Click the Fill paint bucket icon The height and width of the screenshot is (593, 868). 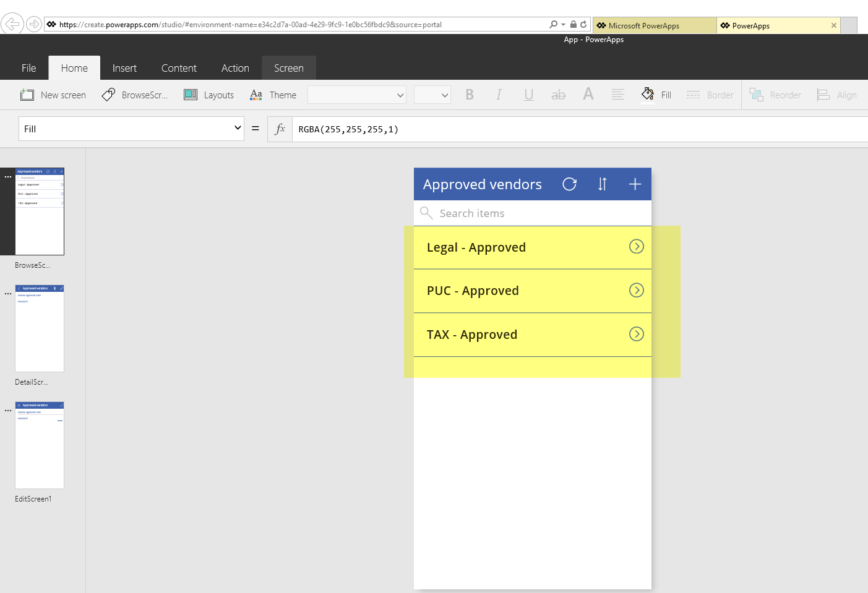click(x=648, y=95)
